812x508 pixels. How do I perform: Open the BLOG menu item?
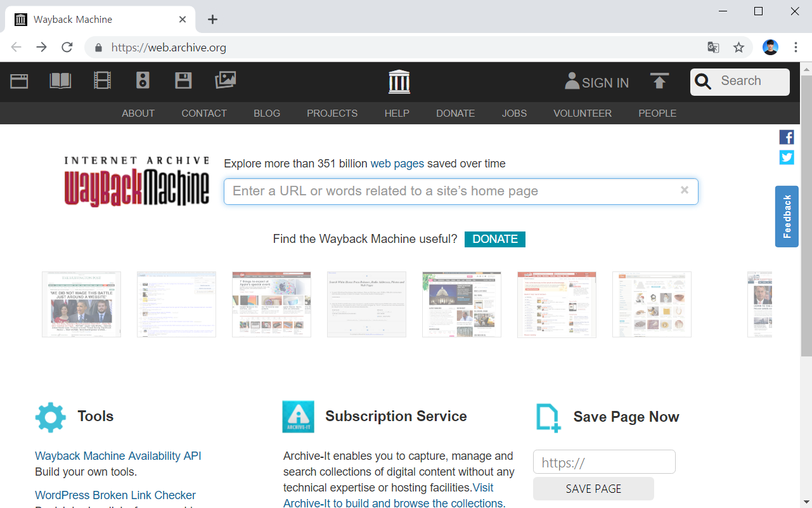tap(267, 114)
